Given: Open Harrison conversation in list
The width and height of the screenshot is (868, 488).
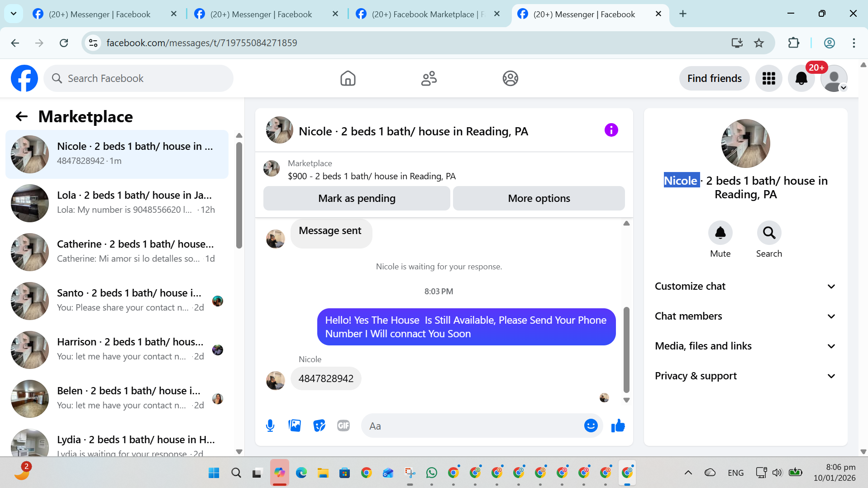Looking at the screenshot, I should pos(117,349).
